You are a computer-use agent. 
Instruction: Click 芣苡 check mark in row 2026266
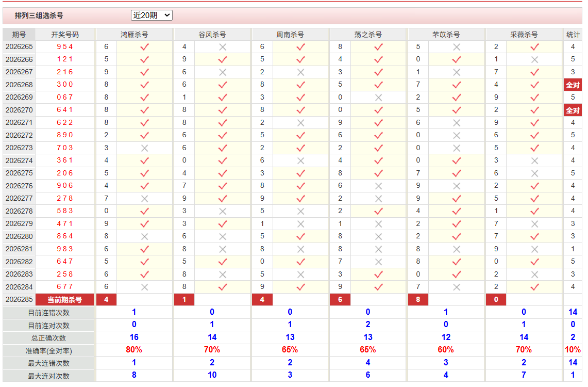point(457,60)
